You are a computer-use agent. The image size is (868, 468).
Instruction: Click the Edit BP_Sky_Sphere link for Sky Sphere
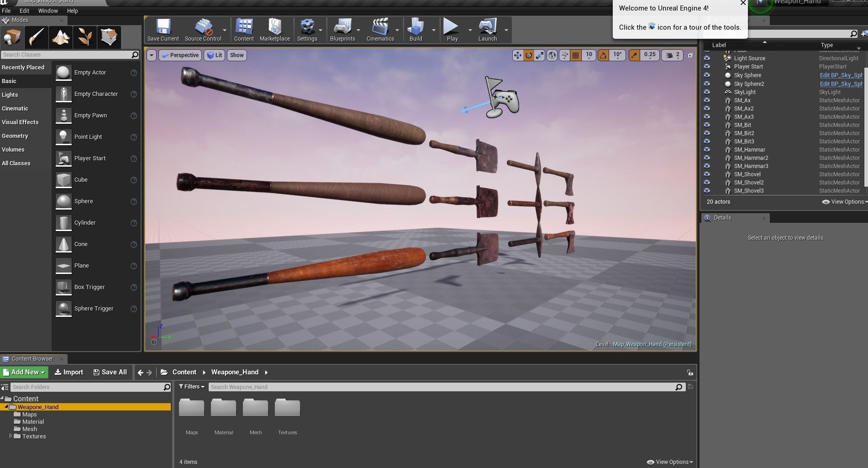click(x=841, y=75)
